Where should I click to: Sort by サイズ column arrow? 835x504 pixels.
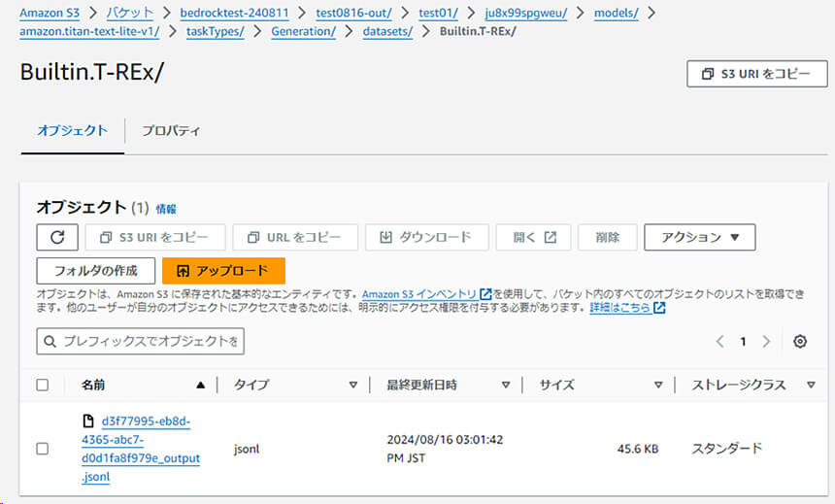click(658, 386)
